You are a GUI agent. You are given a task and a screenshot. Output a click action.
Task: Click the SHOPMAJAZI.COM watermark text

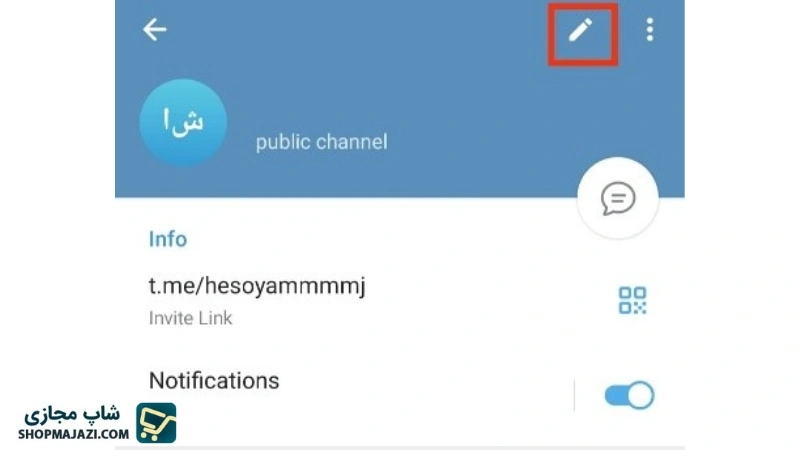click(73, 434)
